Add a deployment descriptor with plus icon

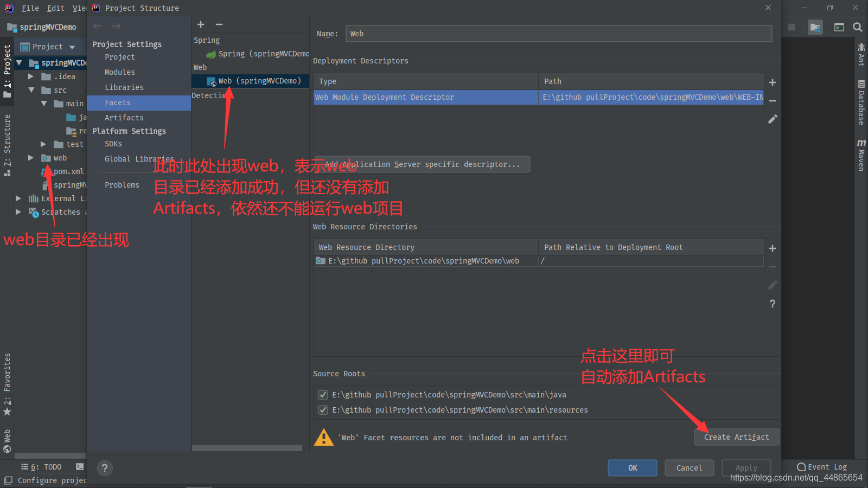click(773, 82)
